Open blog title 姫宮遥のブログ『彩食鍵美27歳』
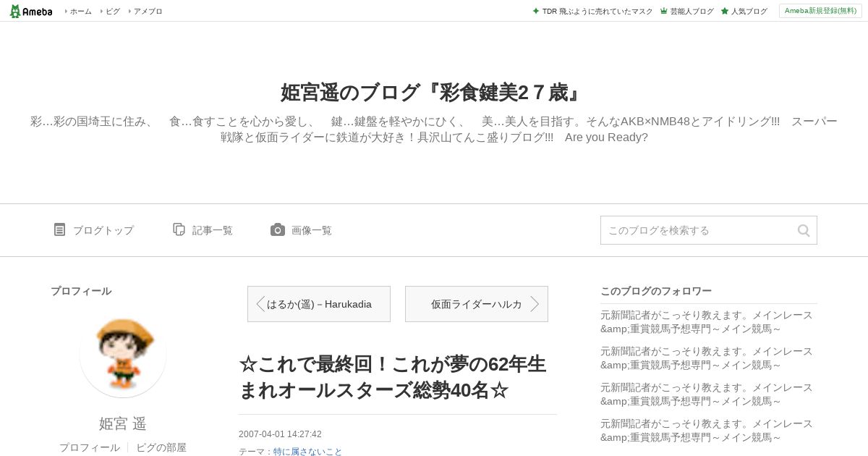 click(433, 93)
